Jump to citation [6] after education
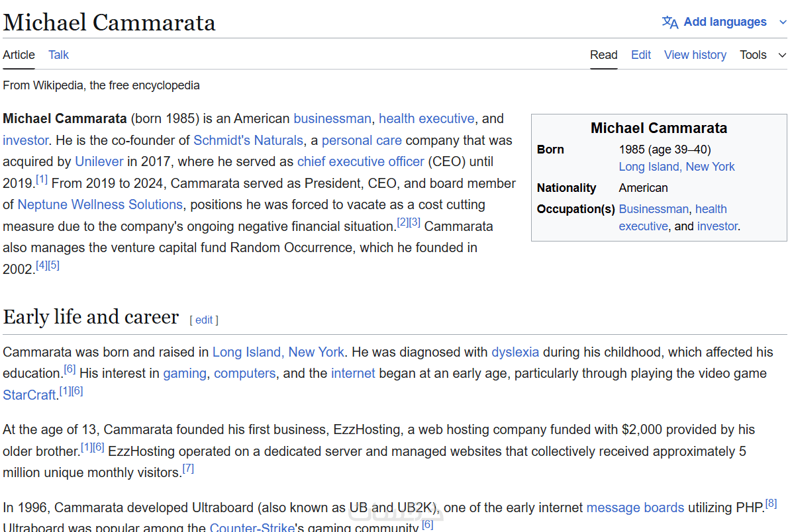This screenshot has width=792, height=532. pos(70,369)
